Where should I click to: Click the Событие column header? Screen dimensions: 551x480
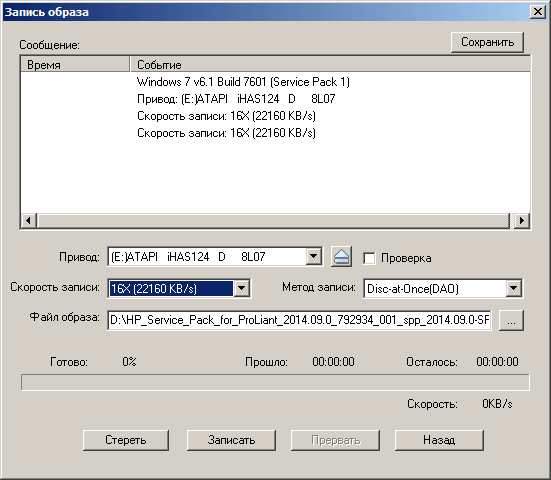330,65
